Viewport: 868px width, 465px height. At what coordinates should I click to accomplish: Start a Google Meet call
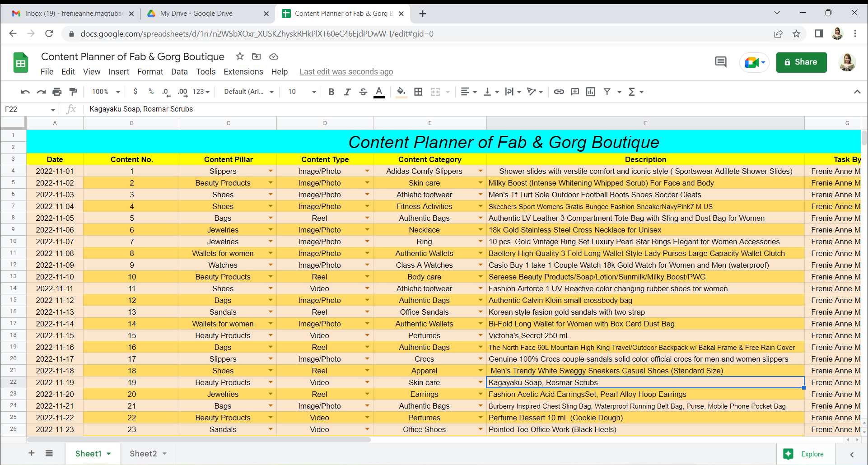pyautogui.click(x=754, y=62)
